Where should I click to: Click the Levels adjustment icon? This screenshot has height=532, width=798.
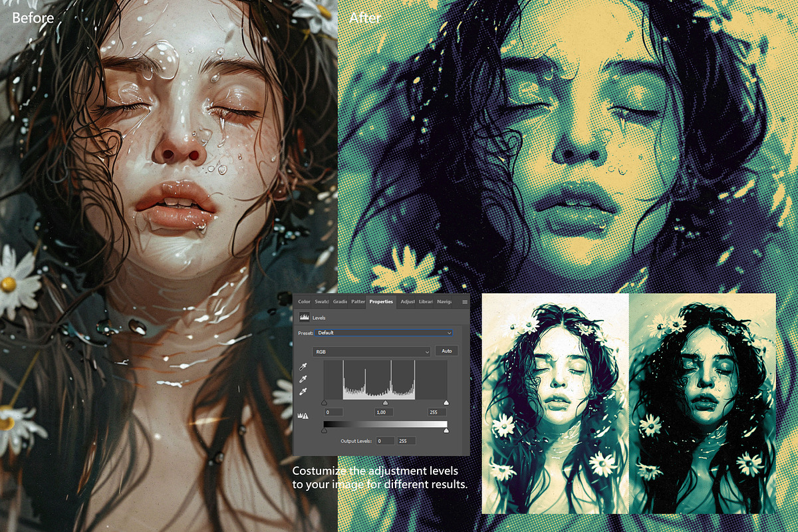(x=305, y=317)
